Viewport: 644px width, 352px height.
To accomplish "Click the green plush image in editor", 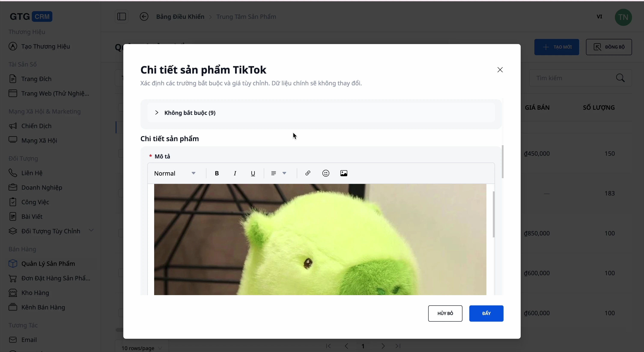I will click(320, 240).
